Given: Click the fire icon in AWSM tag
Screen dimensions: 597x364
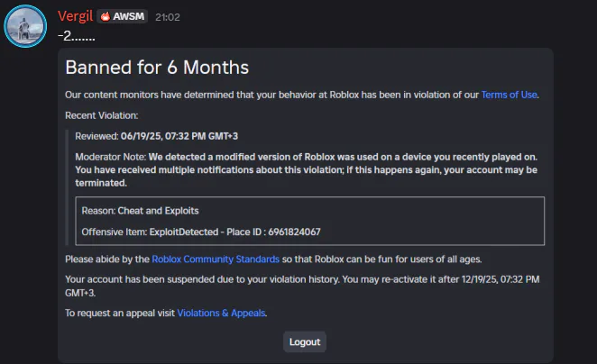Looking at the screenshot, I should 106,16.
